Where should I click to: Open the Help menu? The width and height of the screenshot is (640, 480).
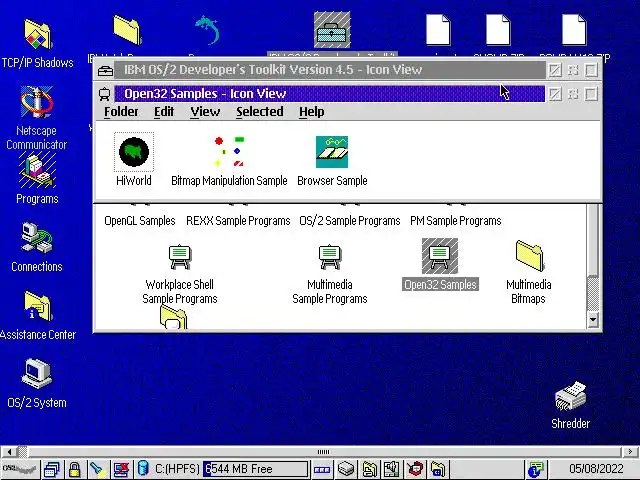click(311, 112)
